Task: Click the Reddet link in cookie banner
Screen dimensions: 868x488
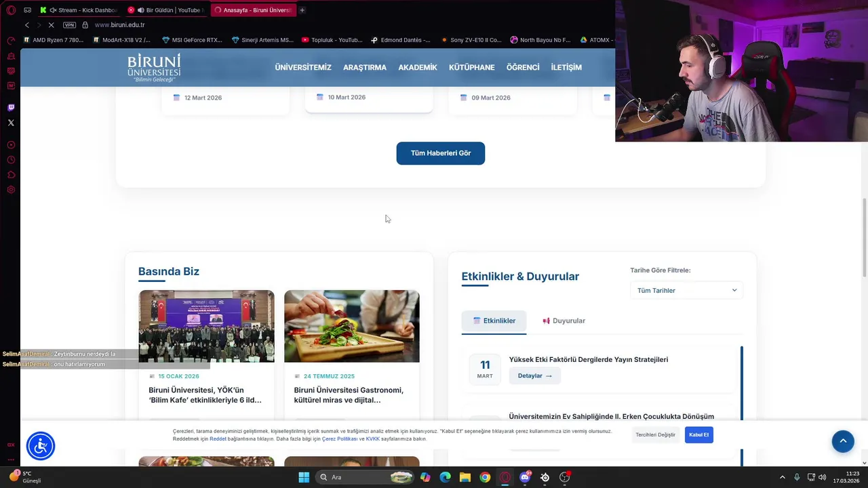Action: click(218, 439)
